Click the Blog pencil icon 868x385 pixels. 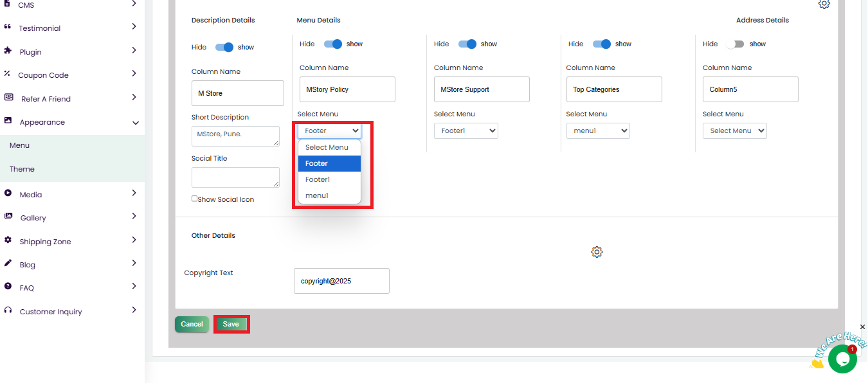point(8,264)
